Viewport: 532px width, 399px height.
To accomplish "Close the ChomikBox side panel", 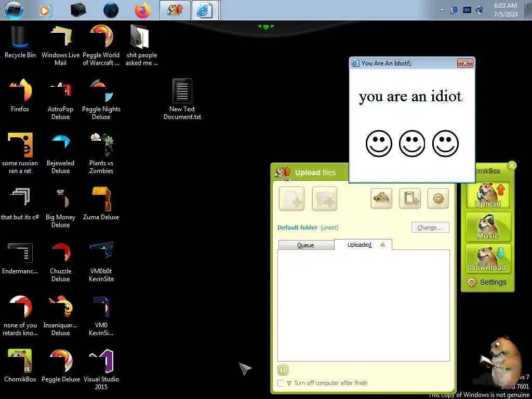I will 512,166.
